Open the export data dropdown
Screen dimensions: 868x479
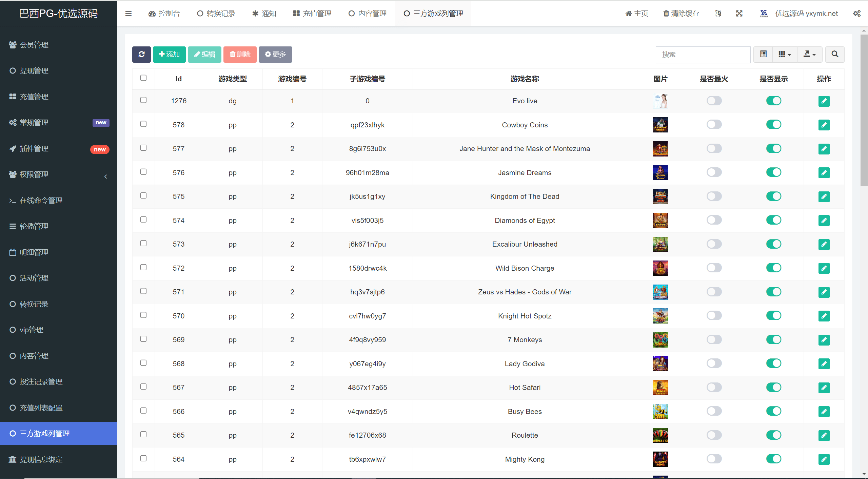(x=809, y=54)
